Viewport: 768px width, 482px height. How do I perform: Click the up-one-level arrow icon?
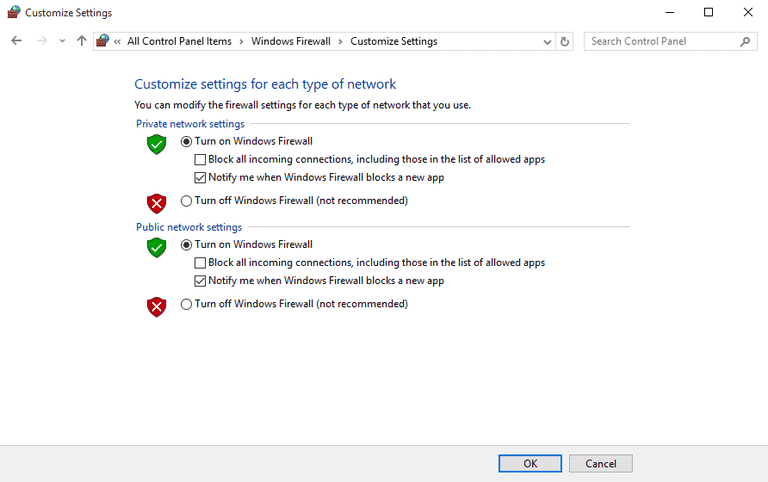[81, 41]
